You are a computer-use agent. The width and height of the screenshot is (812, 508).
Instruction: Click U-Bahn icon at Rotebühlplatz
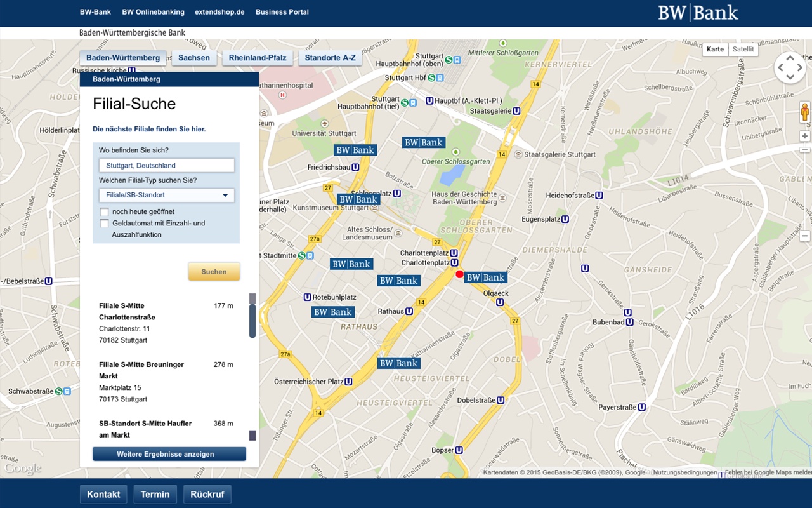(308, 297)
